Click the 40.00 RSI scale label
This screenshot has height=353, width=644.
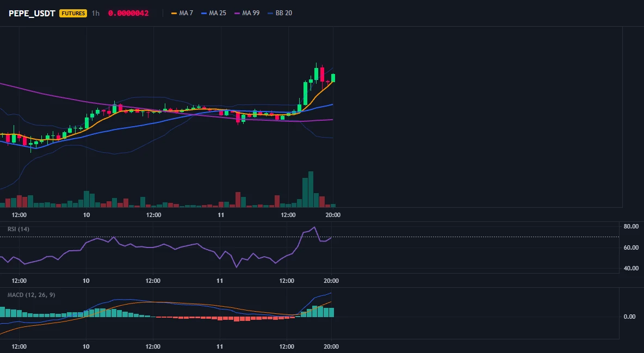[631, 268]
